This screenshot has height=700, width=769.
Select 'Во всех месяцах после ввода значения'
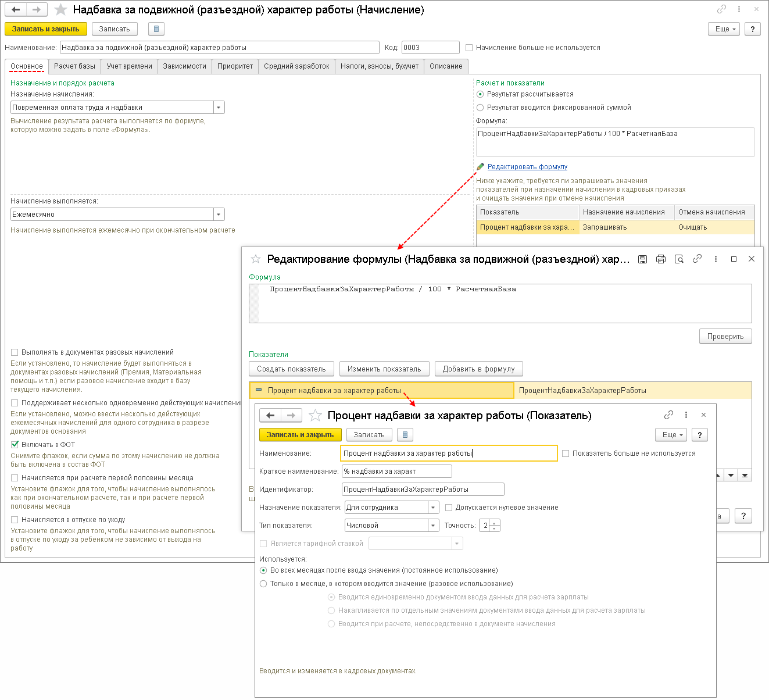tap(263, 570)
